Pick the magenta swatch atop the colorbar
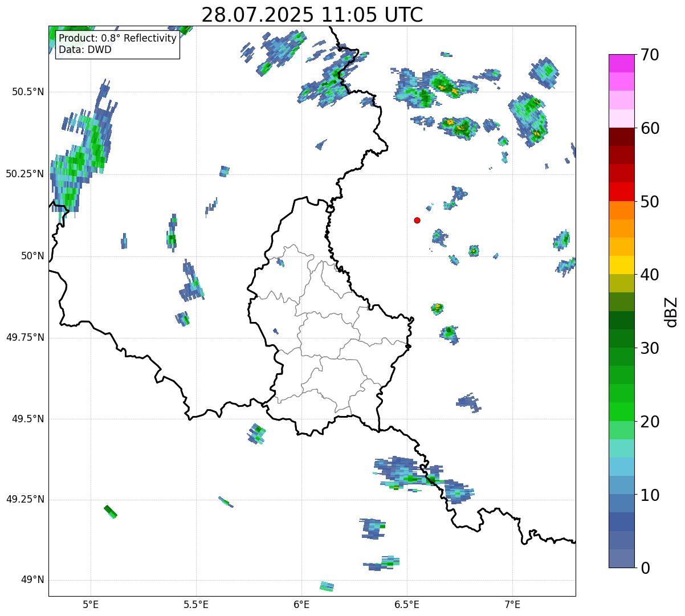The height and width of the screenshot is (616, 685). (621, 63)
